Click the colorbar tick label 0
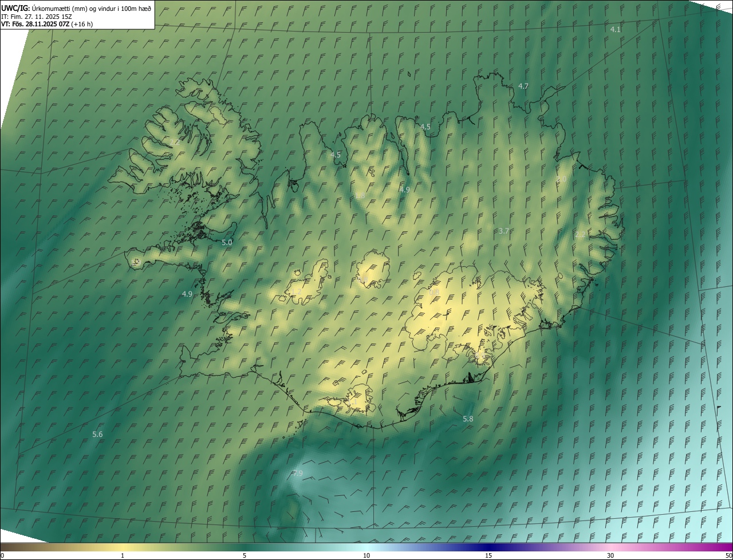Screen dimensions: 733x560 tap(2, 555)
